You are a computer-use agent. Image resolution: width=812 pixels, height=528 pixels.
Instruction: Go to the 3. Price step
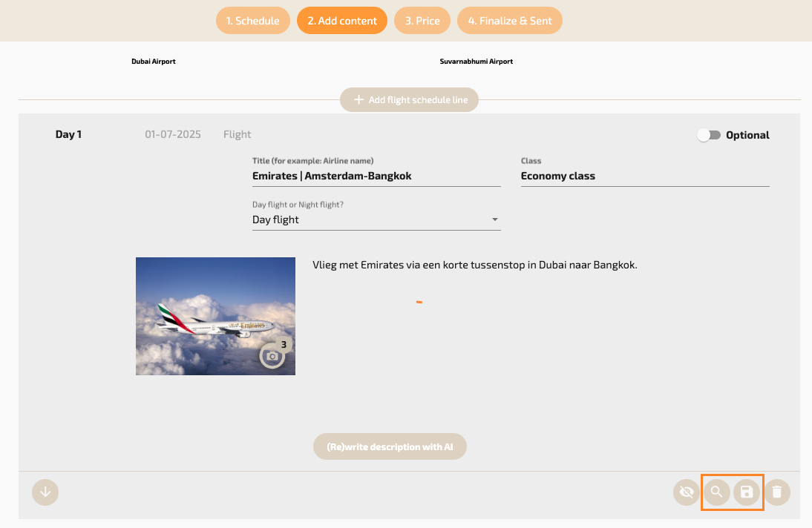pyautogui.click(x=422, y=21)
